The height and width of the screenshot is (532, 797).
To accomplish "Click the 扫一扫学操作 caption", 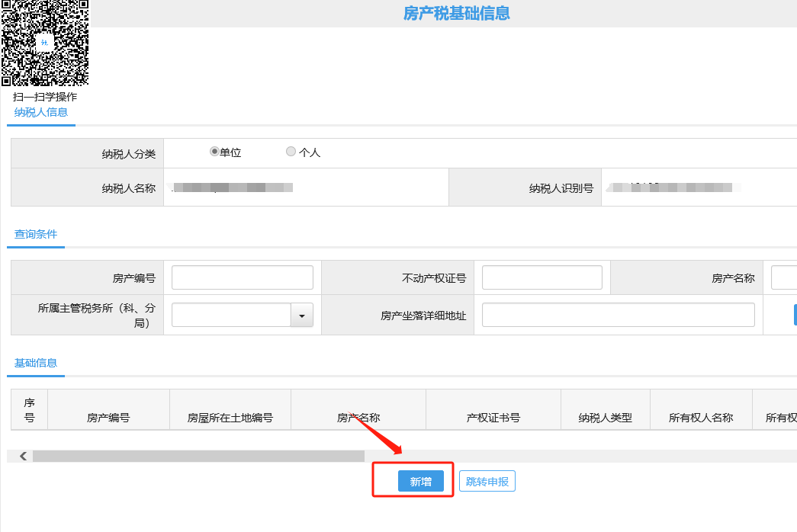I will pyautogui.click(x=45, y=97).
